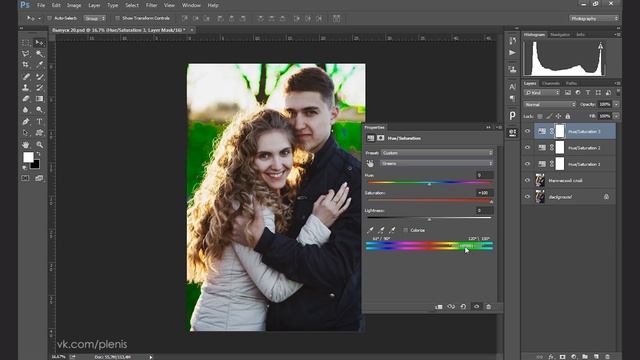
Task: Click the on-image adjustment hand tool
Action: click(x=370, y=164)
